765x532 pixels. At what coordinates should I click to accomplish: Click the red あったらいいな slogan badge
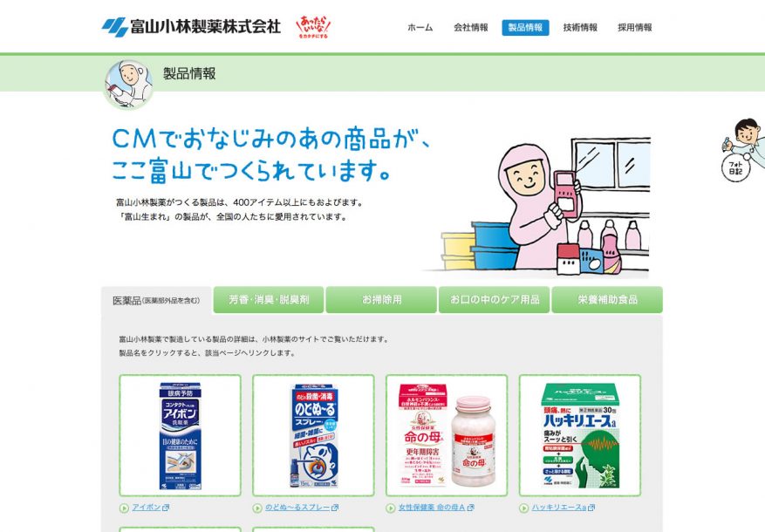click(x=313, y=27)
